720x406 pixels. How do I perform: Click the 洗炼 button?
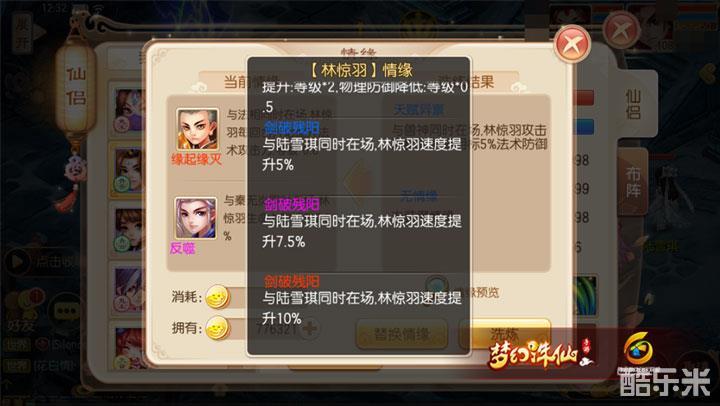click(504, 334)
